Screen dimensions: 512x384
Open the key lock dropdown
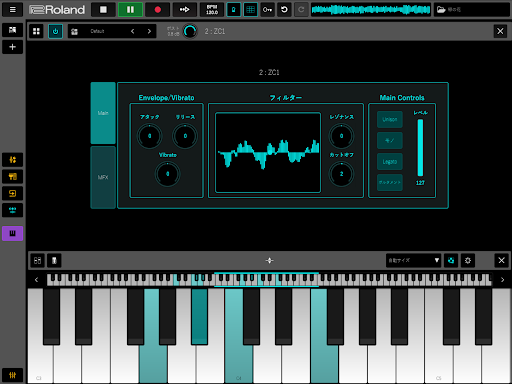click(267, 9)
